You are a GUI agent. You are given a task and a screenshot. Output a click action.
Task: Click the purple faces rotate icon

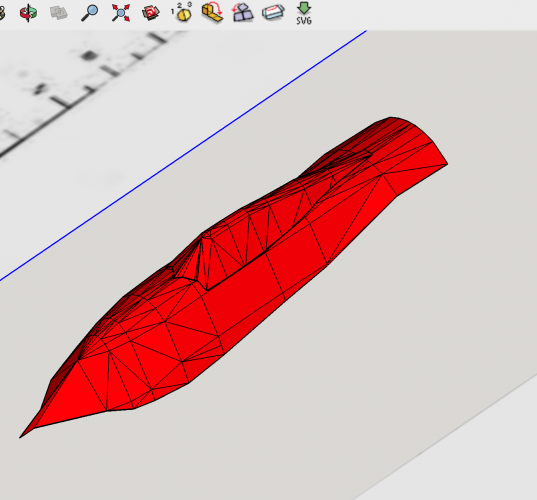242,13
